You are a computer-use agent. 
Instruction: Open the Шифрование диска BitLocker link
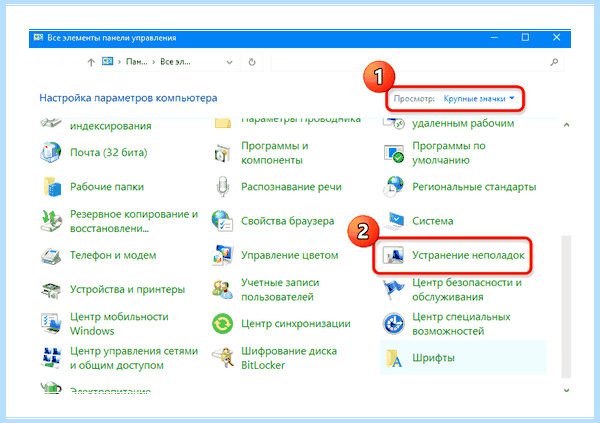click(289, 358)
